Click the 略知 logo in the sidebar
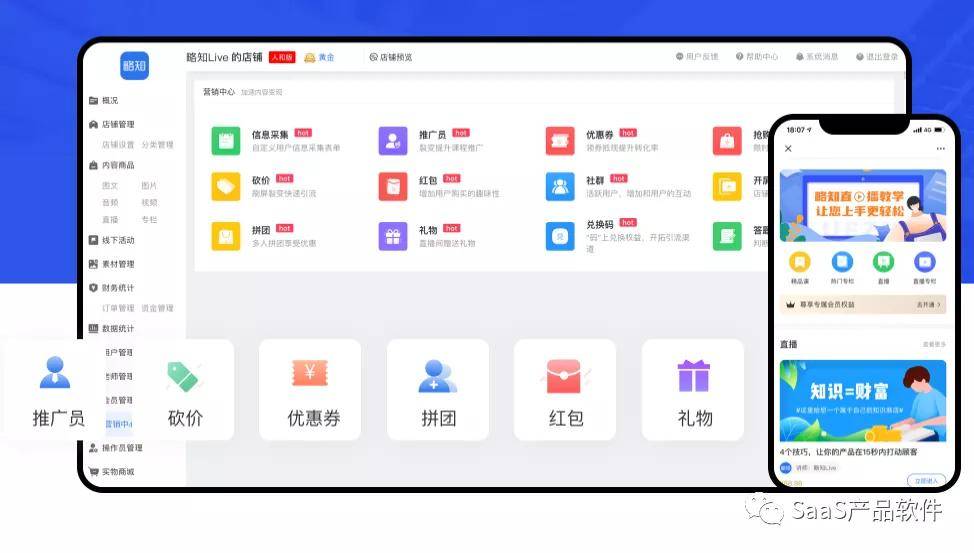The width and height of the screenshot is (974, 553). [x=134, y=65]
